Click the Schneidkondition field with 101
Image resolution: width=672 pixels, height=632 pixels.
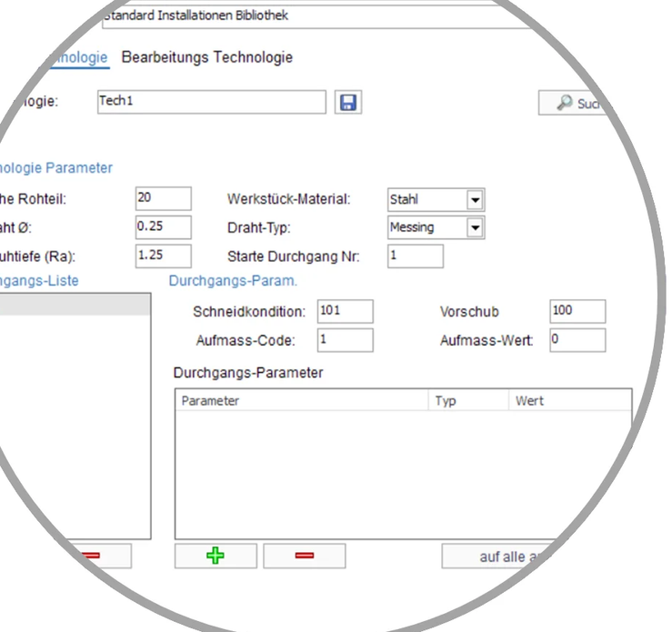(x=345, y=311)
